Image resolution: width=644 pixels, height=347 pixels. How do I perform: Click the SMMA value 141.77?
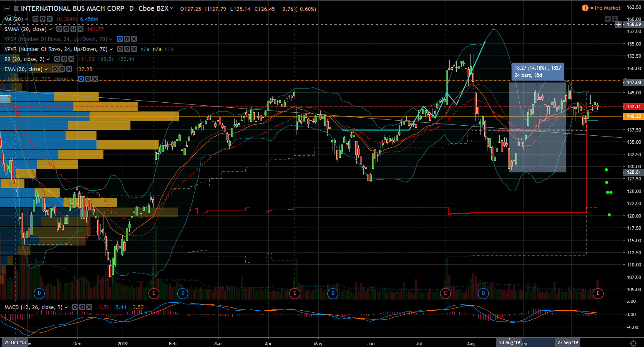(95, 29)
